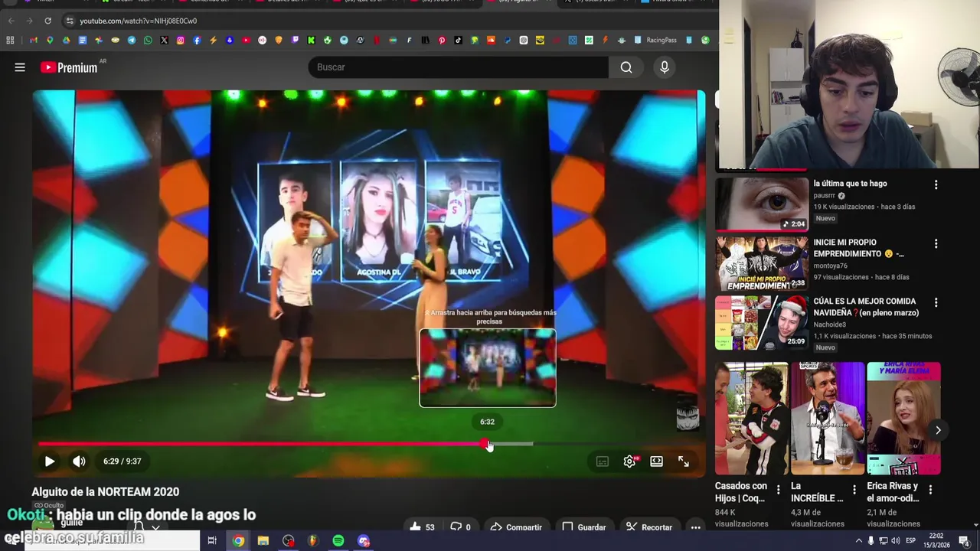980x551 pixels.
Task: Open the browser apps grid shortcut
Action: pos(10,40)
